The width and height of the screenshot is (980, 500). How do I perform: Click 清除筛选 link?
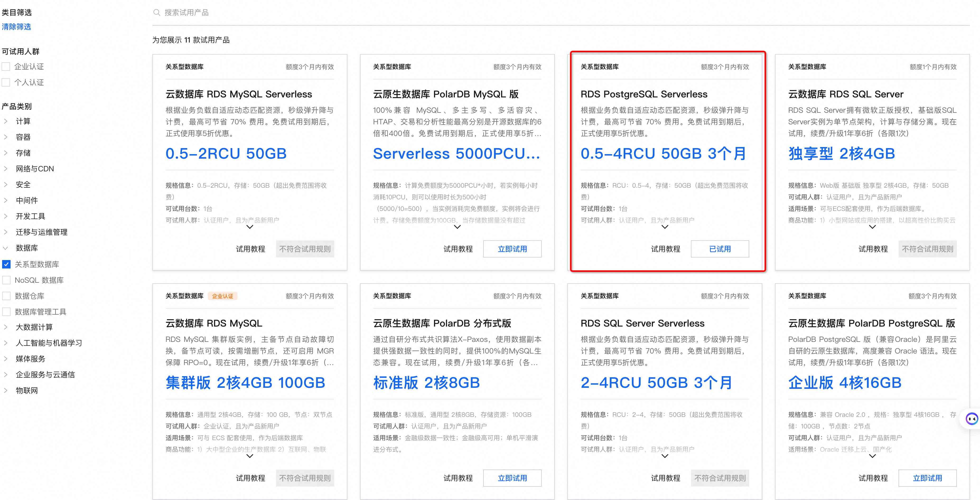pyautogui.click(x=16, y=27)
